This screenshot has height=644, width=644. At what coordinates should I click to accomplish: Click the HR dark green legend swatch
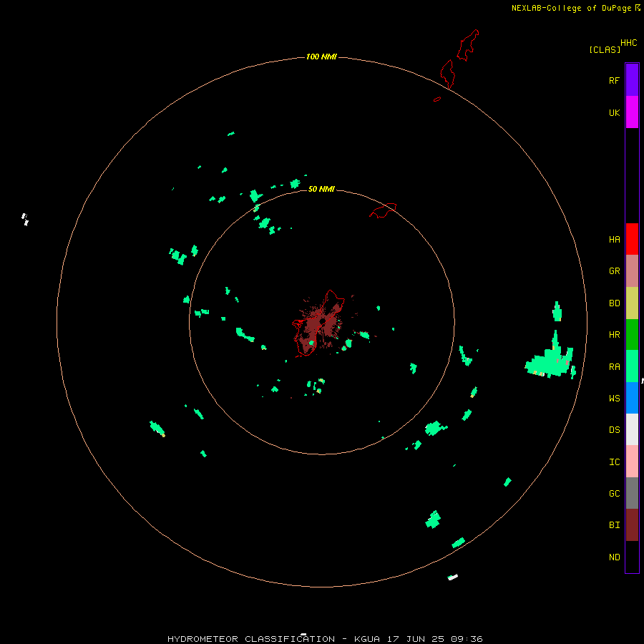632,335
